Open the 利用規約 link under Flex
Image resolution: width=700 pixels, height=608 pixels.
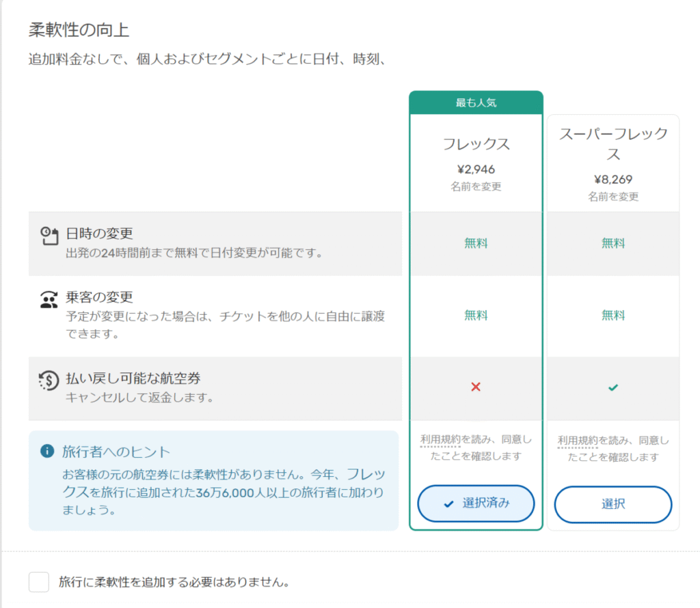(440, 440)
